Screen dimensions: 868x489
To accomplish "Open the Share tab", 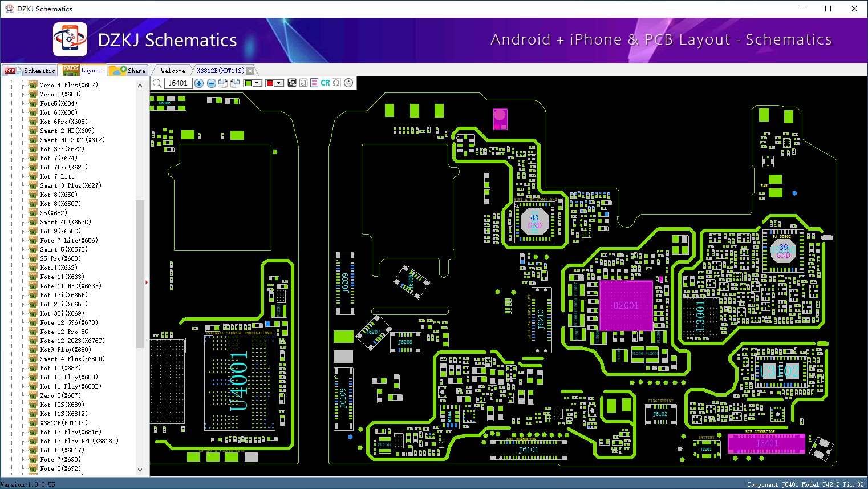I will pos(128,71).
